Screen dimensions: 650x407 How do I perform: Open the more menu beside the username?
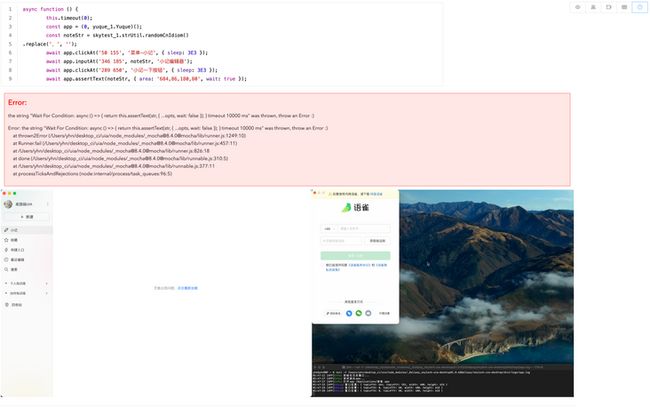[47, 204]
